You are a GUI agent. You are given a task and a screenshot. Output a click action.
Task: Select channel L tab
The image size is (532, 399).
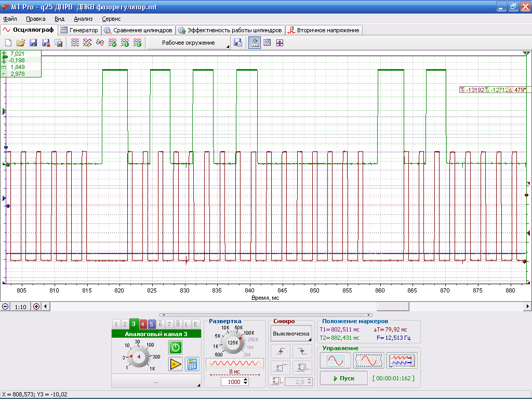click(x=187, y=324)
